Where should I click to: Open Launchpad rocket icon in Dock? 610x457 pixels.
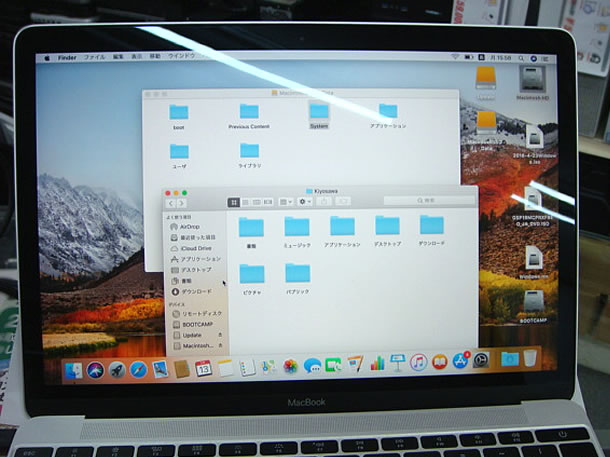tap(117, 370)
